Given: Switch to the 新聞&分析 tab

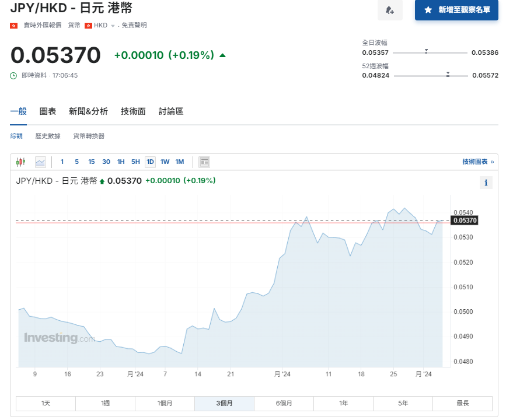Looking at the screenshot, I should pos(88,111).
